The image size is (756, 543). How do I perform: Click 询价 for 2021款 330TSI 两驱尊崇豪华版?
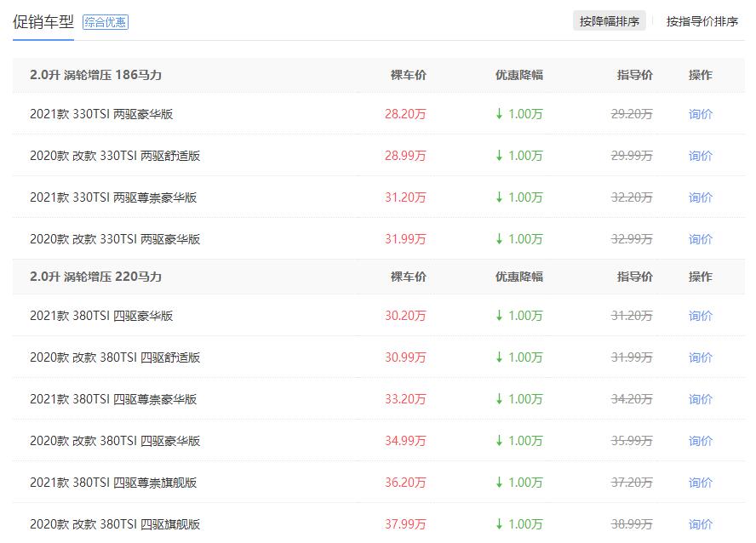700,197
